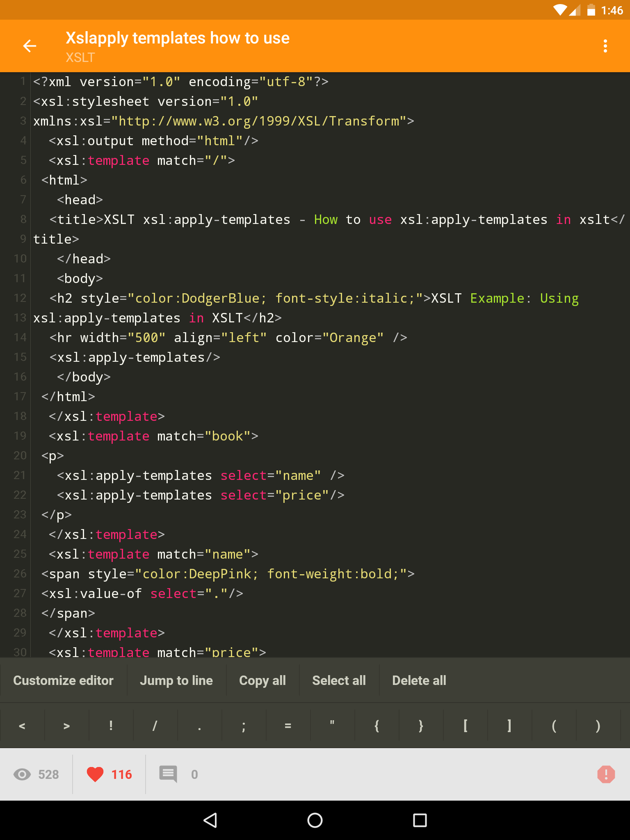Tap the 528 views count
Image resolution: width=630 pixels, height=840 pixels.
pyautogui.click(x=48, y=774)
